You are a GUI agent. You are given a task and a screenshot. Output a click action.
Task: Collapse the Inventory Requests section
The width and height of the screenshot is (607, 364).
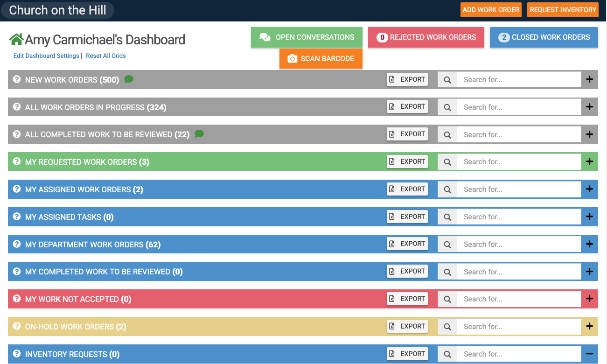click(589, 354)
